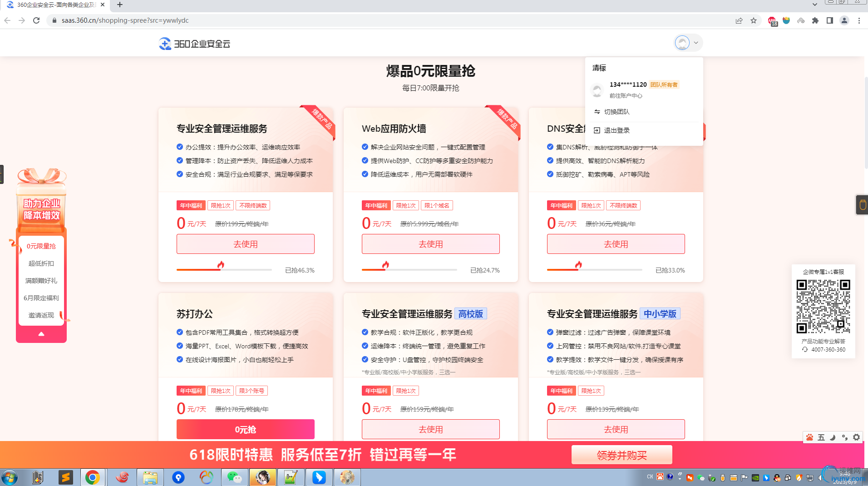Image resolution: width=868 pixels, height=486 pixels.
Task: Bookmark this page with star icon
Action: pos(754,20)
